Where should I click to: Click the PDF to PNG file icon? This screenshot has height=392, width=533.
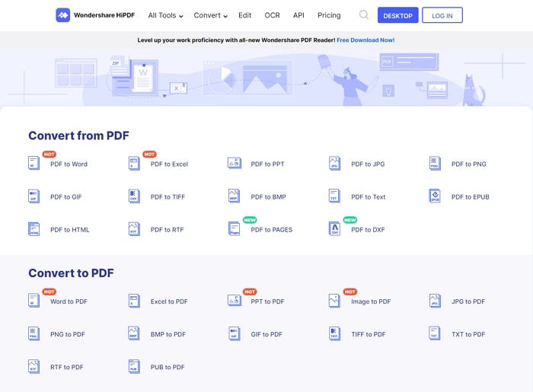[435, 163]
